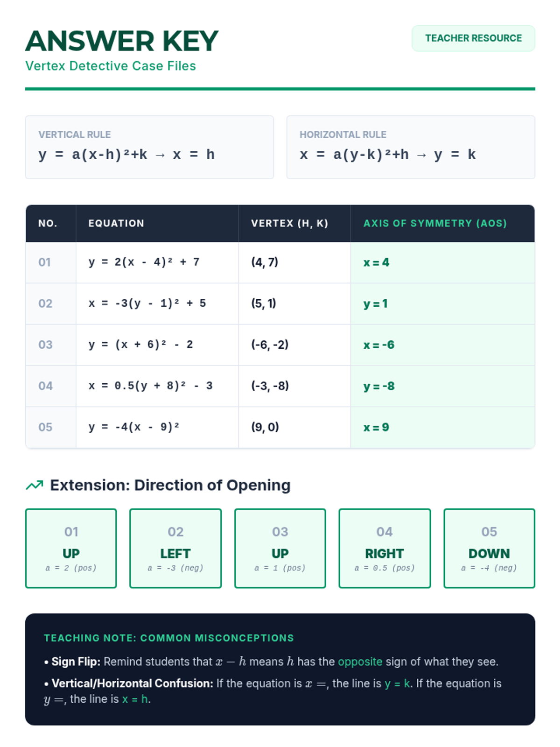Select the Vertical Rule formula card
This screenshot has width=560, height=747.
[x=149, y=147]
